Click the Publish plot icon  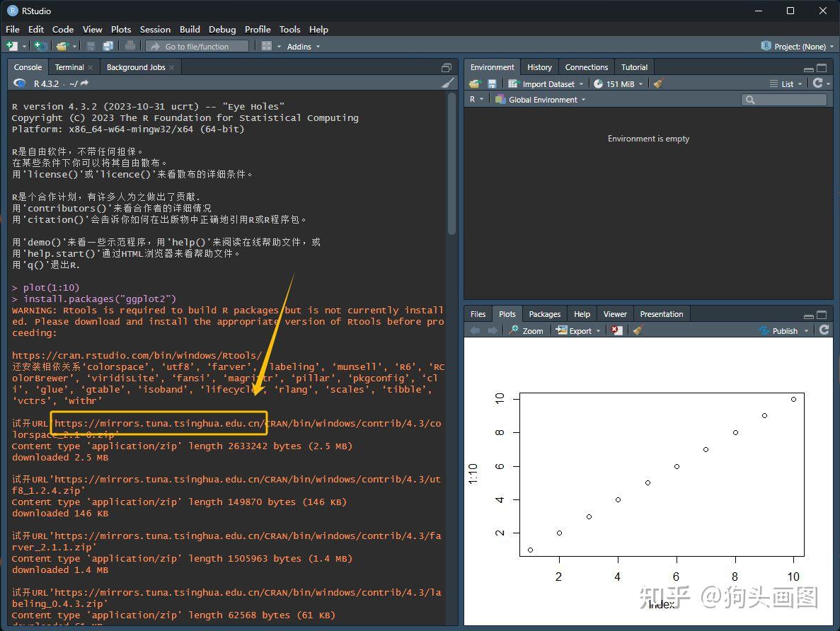click(x=783, y=330)
